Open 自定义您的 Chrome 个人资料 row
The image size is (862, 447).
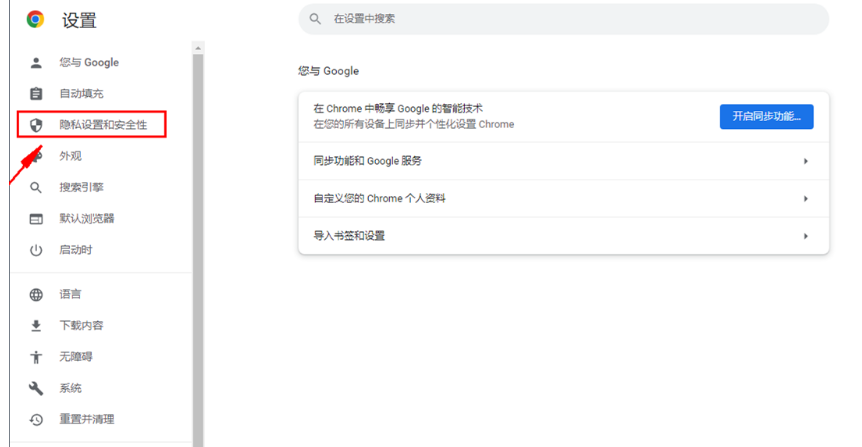563,198
